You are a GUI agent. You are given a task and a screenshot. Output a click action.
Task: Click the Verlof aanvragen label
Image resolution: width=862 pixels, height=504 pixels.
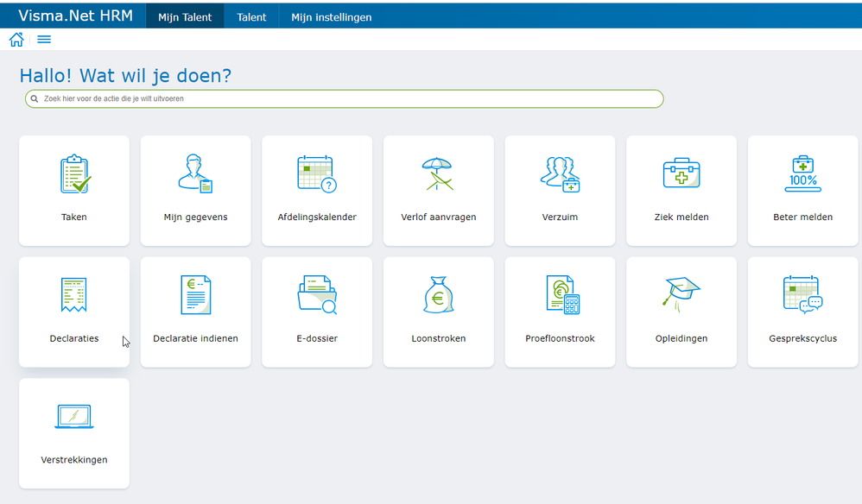click(x=439, y=217)
